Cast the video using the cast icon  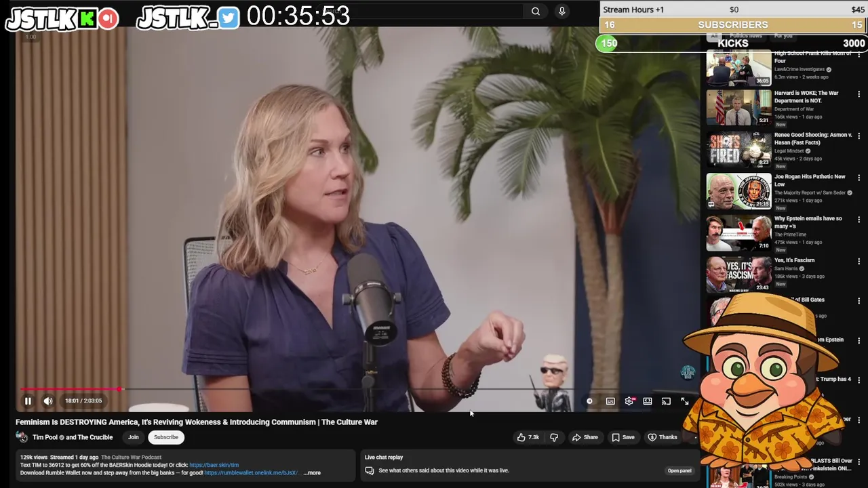666,401
